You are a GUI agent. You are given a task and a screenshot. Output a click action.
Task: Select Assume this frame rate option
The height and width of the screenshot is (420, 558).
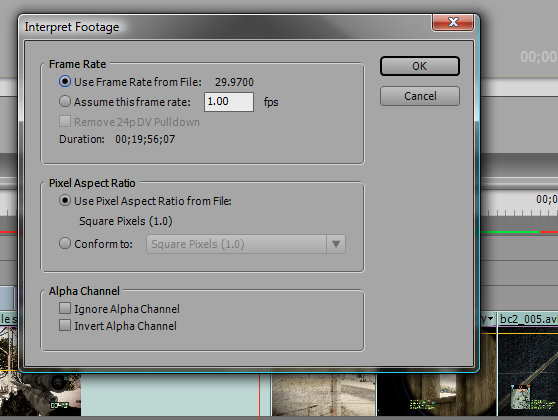coord(65,101)
